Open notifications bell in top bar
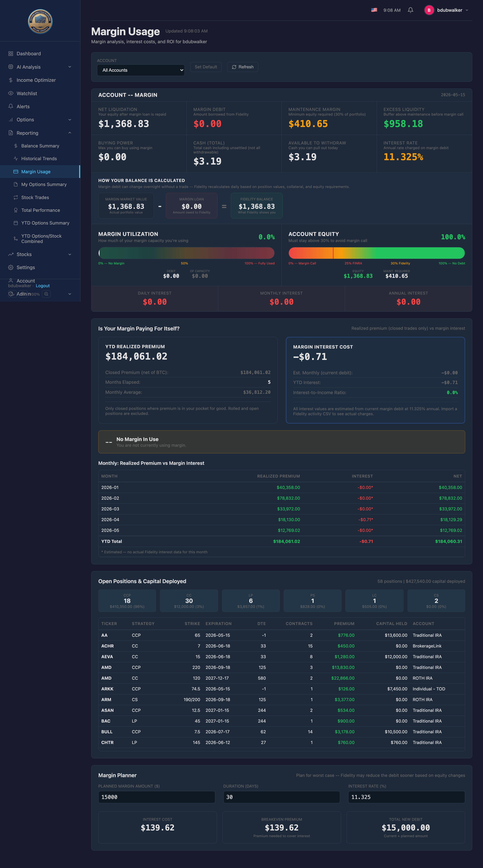 coord(411,10)
